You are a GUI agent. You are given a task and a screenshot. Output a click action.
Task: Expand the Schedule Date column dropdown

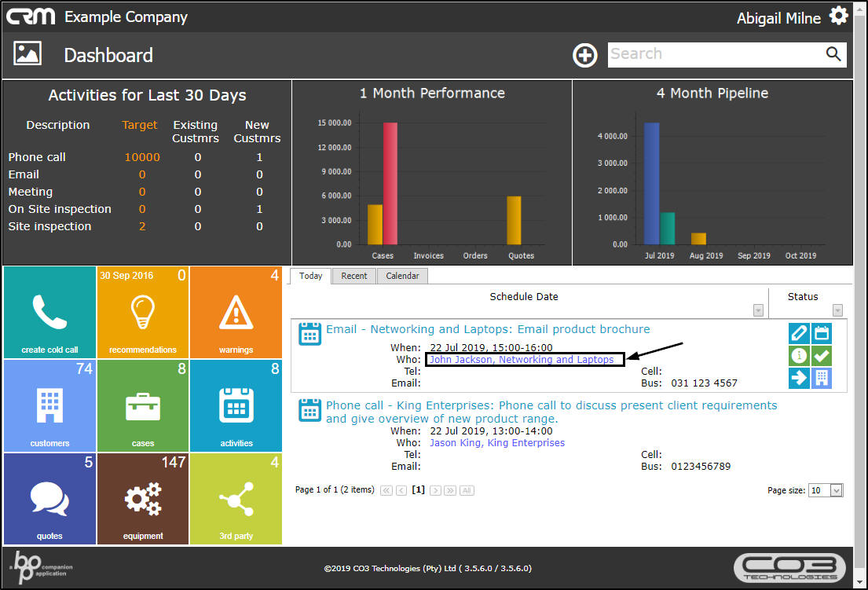tap(758, 310)
